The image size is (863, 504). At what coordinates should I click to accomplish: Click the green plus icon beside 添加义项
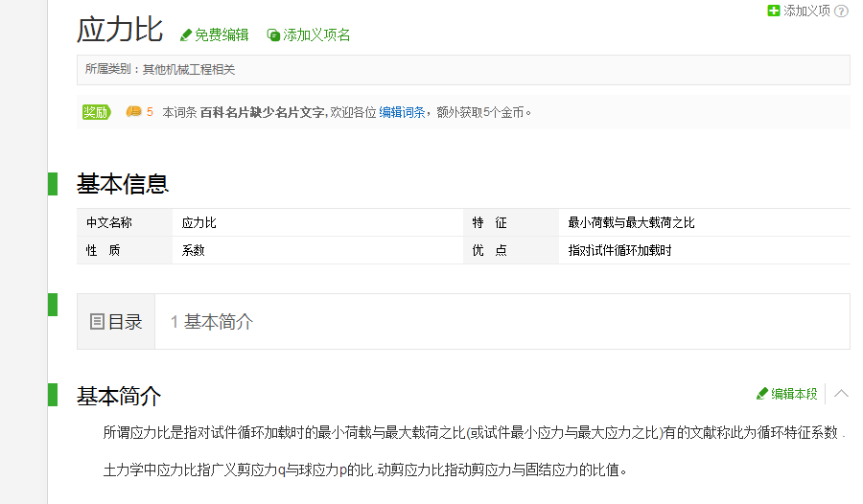click(x=774, y=11)
